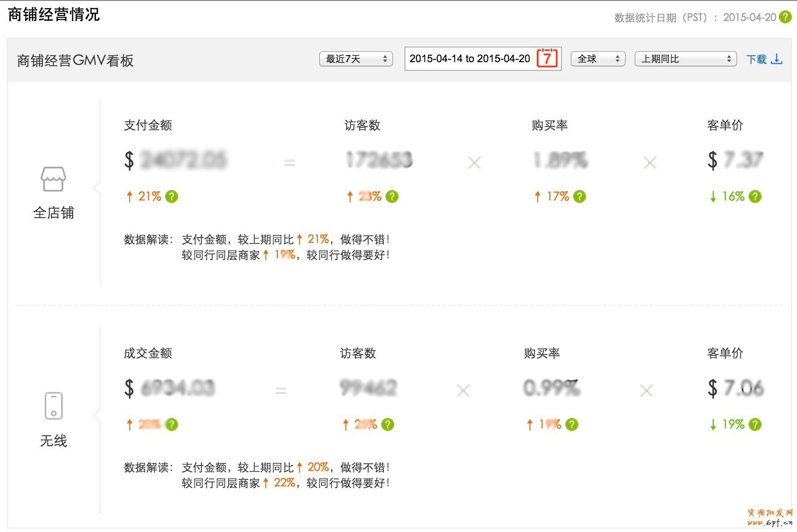
Task: Click help icon next to 全店铺 16% 客单价
Action: point(755,196)
